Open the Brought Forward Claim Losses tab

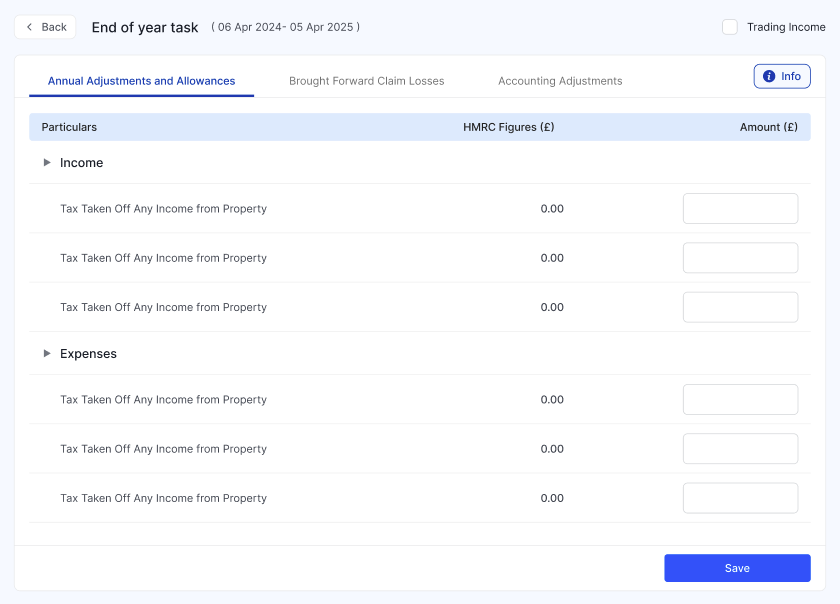tap(366, 81)
